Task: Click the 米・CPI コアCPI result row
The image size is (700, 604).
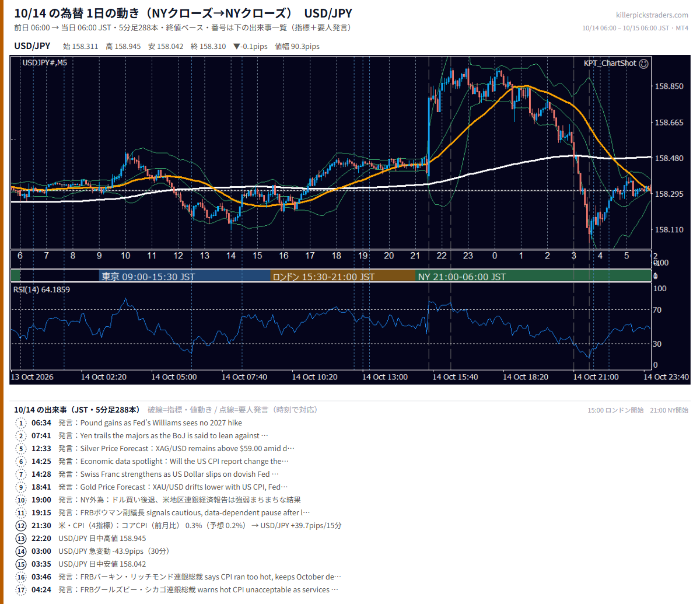Action: coord(200,526)
